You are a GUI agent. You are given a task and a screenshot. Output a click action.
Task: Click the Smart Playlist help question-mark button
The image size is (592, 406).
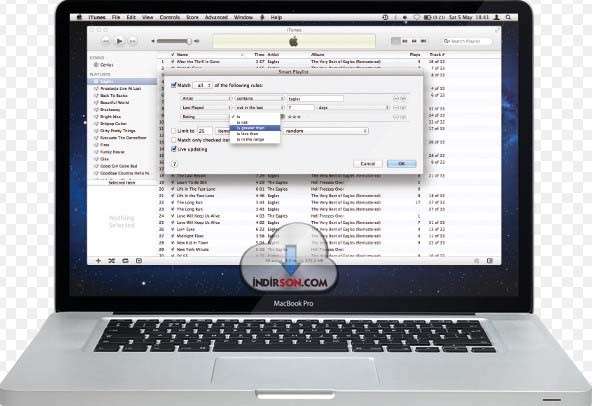click(x=174, y=164)
